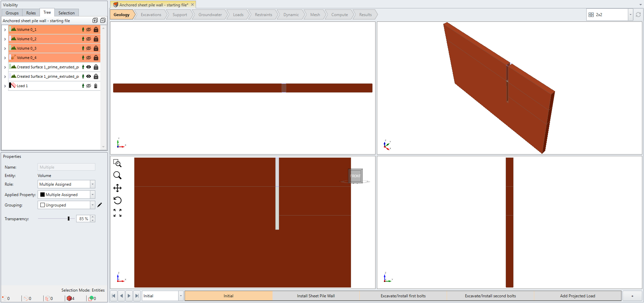Click the Transparency slider handle
Image resolution: width=644 pixels, height=303 pixels.
[68, 219]
